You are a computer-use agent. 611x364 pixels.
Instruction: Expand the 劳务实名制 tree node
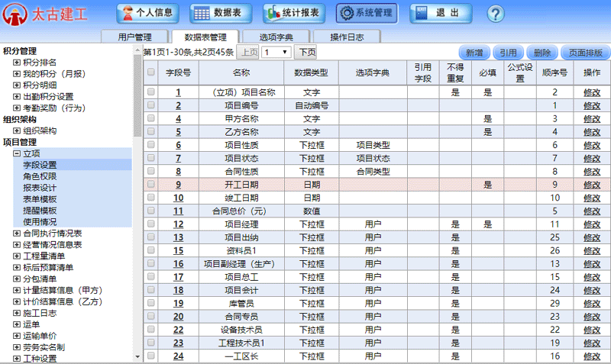tap(17, 347)
